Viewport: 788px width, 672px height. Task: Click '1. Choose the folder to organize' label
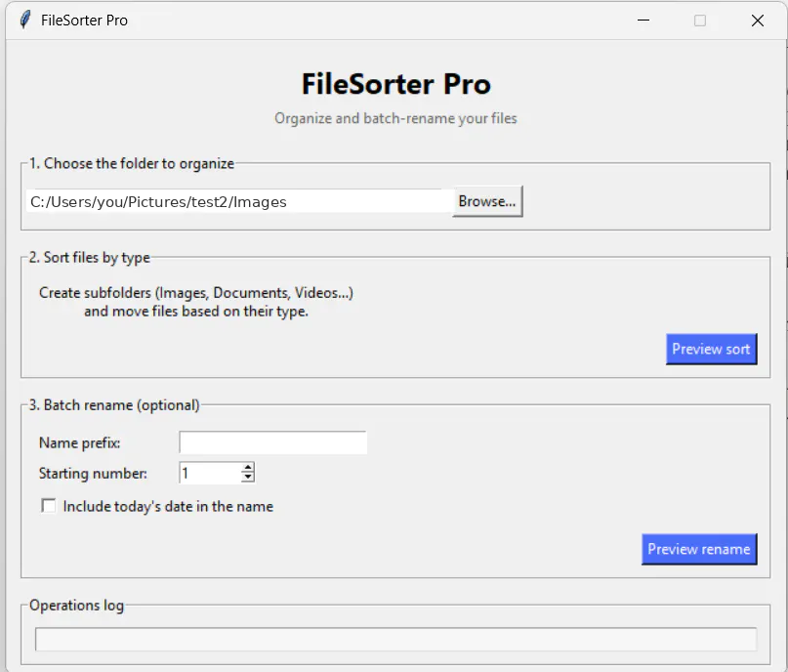click(x=132, y=163)
